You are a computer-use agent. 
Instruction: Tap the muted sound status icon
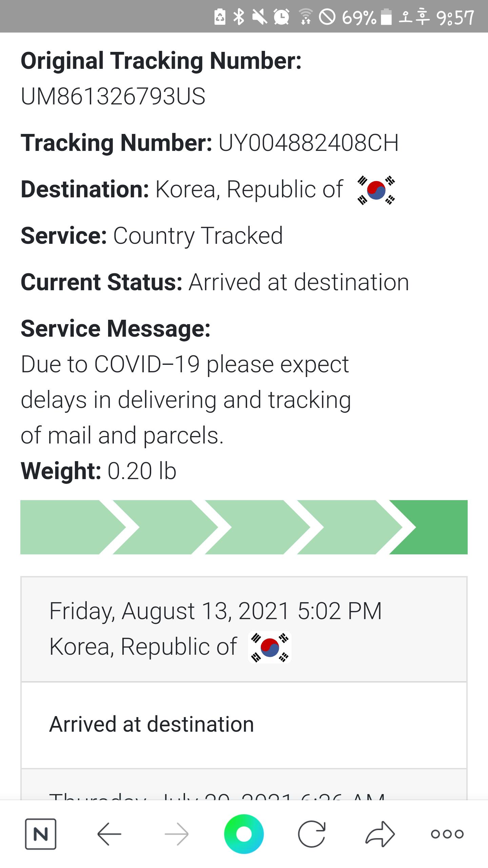(x=260, y=17)
